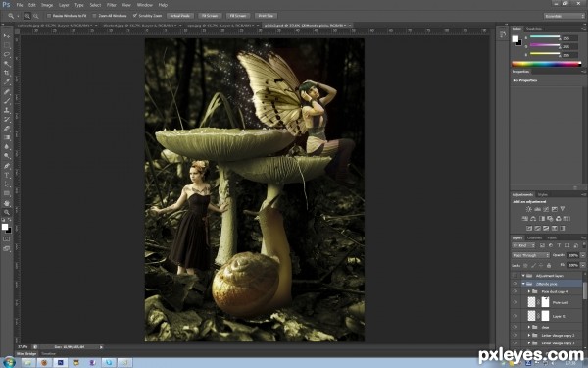
Task: Open the Pass Through blend mode dropdown
Action: pos(530,255)
